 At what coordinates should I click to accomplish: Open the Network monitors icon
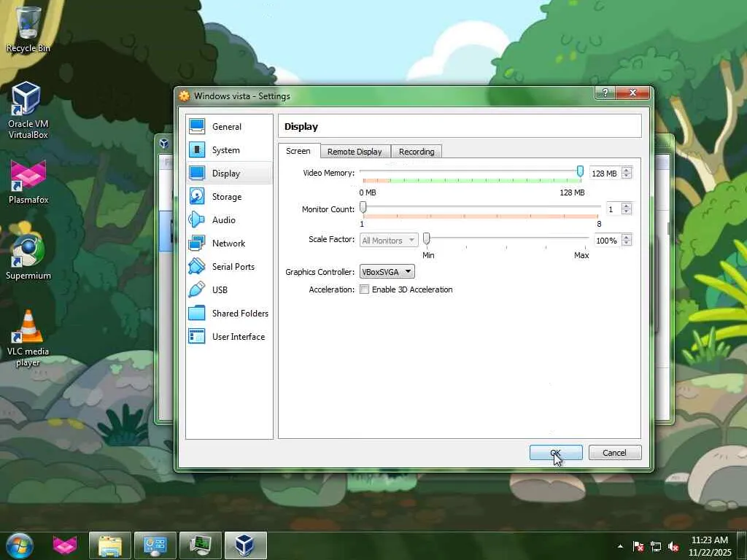[197, 243]
